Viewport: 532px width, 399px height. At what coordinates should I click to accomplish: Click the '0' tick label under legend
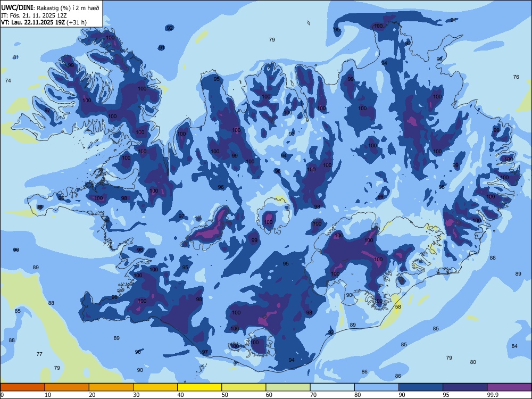tap(2, 395)
